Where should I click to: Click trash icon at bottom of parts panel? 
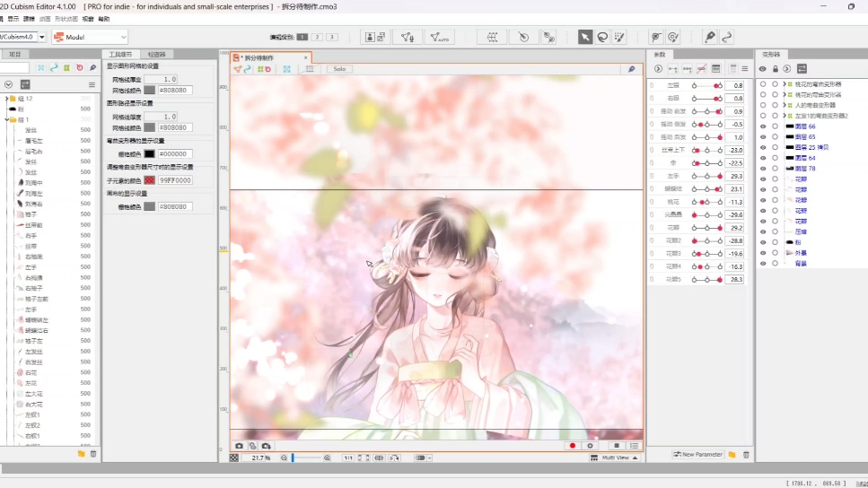pos(93,454)
